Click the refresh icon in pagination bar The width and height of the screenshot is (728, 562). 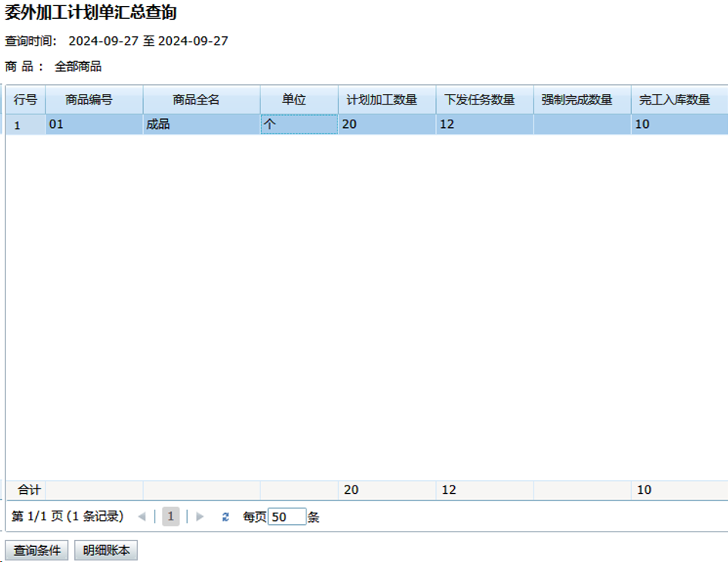click(x=225, y=517)
